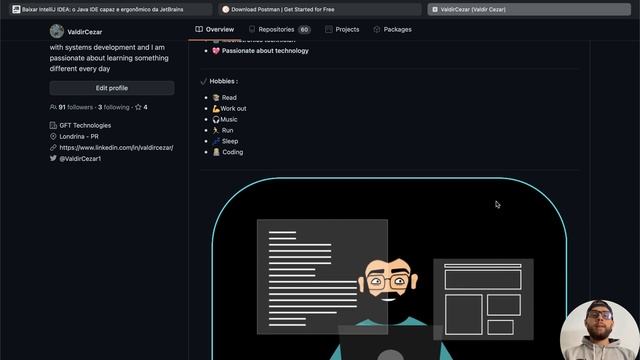Click the Sleep hobby item
Image resolution: width=640 pixels, height=360 pixels.
[x=230, y=141]
